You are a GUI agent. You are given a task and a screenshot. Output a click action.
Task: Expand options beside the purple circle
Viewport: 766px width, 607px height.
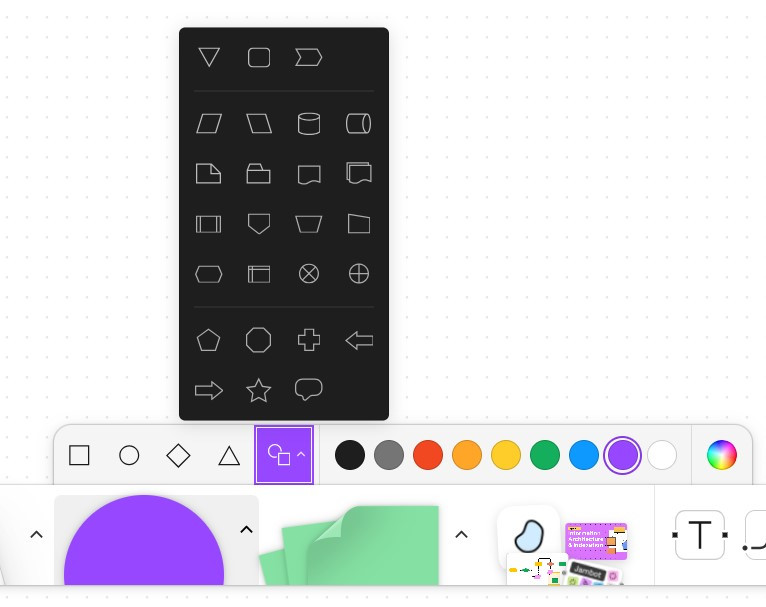pyautogui.click(x=246, y=529)
